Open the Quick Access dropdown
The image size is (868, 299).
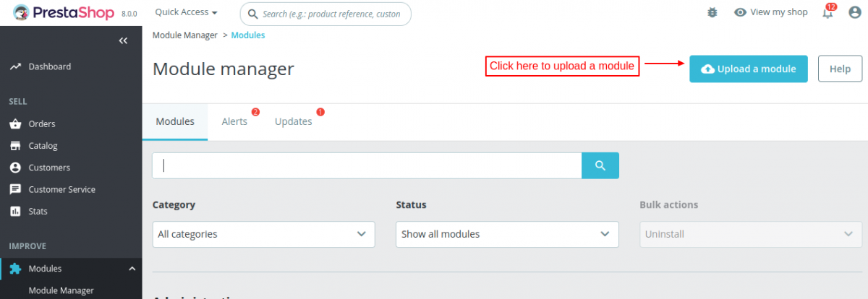point(186,12)
